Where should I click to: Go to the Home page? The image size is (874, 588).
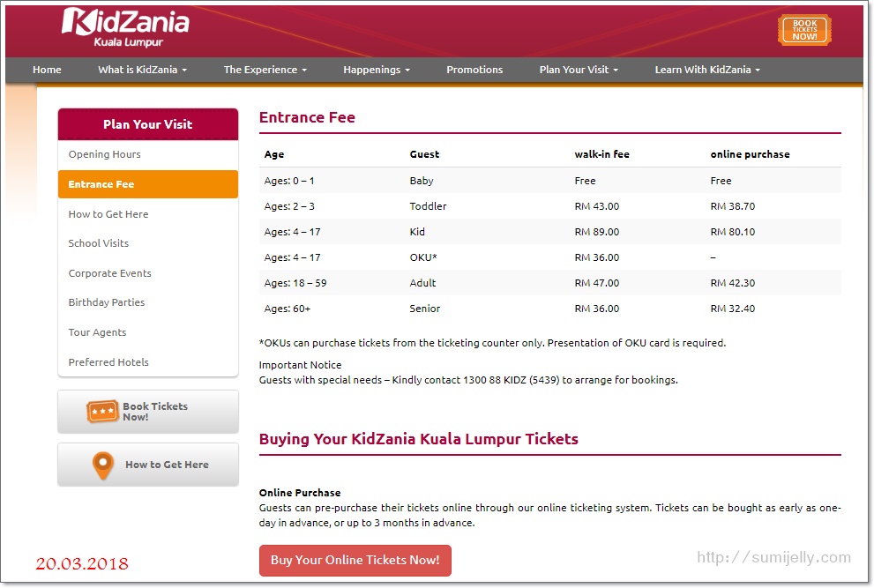click(47, 70)
